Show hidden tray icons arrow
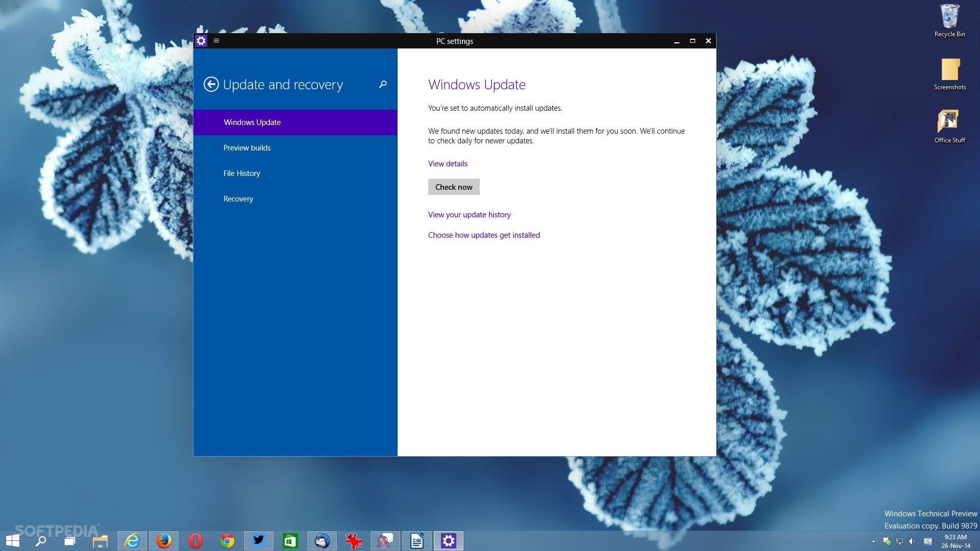The image size is (980, 551). coord(873,541)
